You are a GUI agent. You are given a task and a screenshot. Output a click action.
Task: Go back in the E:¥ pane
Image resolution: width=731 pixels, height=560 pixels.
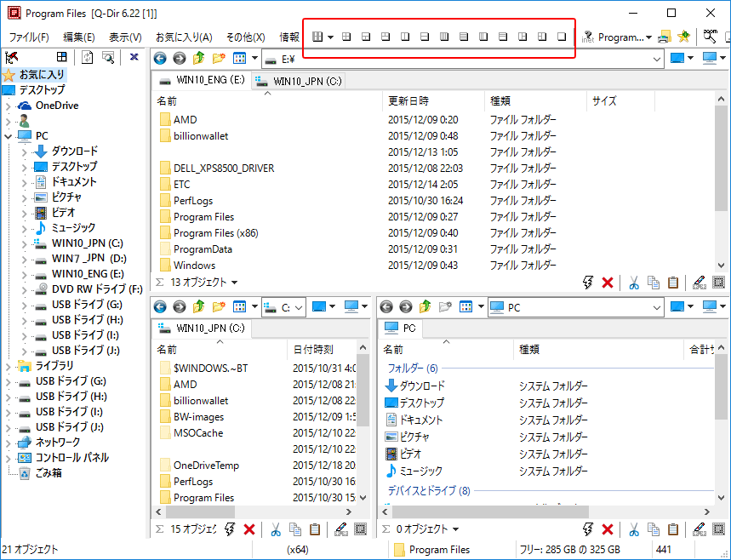(x=160, y=58)
